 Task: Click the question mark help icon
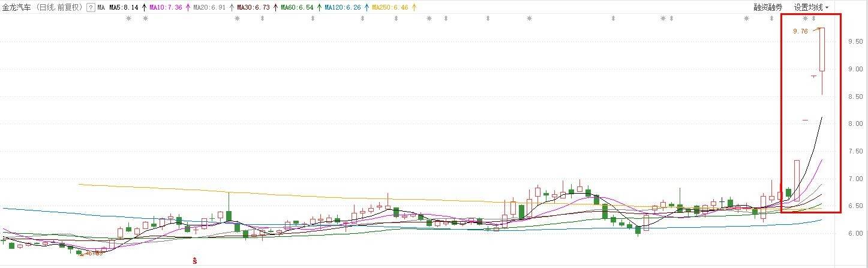coord(91,8)
